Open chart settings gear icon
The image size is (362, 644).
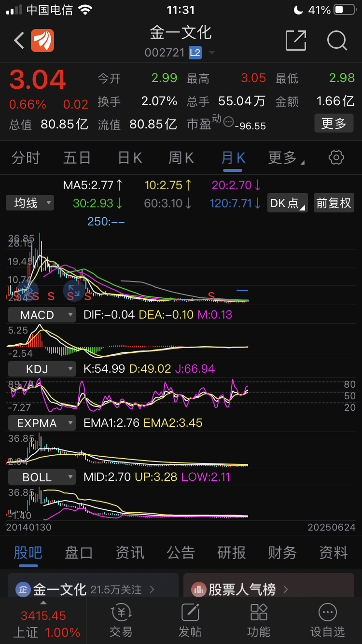[x=336, y=157]
